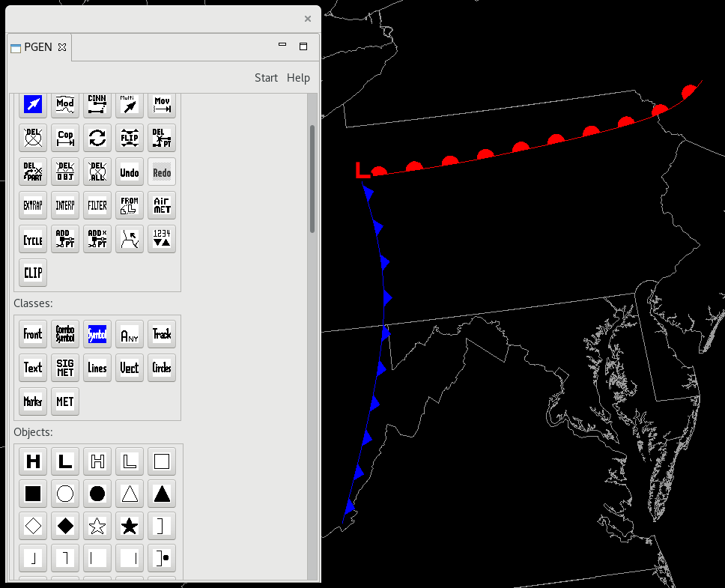Click the DEL ALL tool
The height and width of the screenshot is (588, 725).
[x=97, y=172]
